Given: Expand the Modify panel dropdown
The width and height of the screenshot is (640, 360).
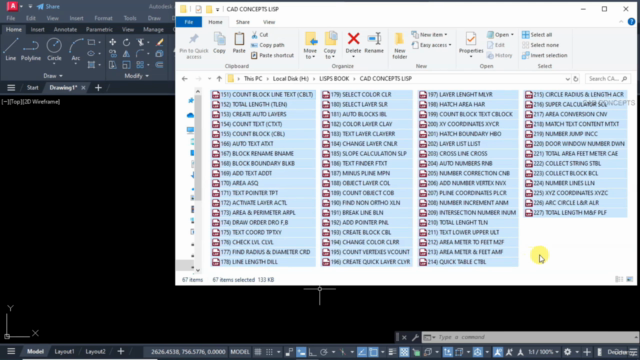Looking at the screenshot, I should 137,76.
